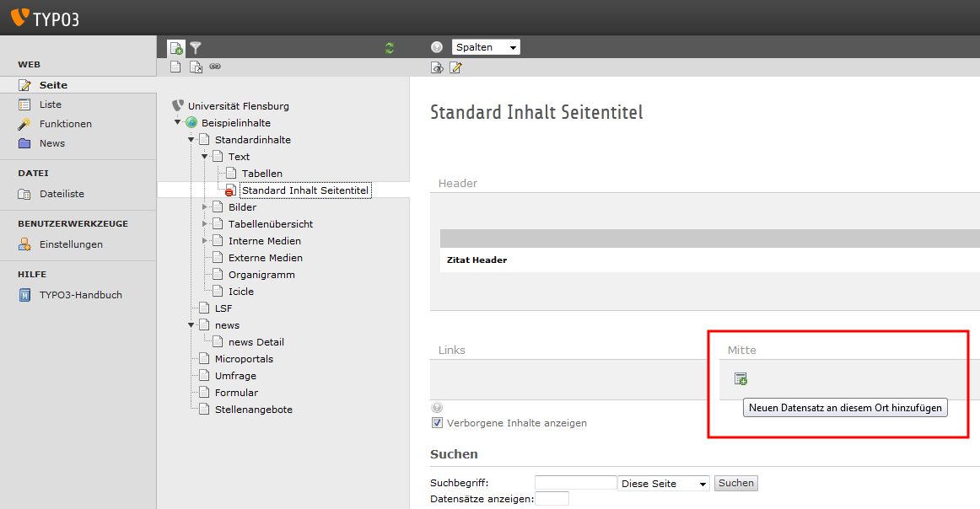Refresh the page tree

pos(390,48)
